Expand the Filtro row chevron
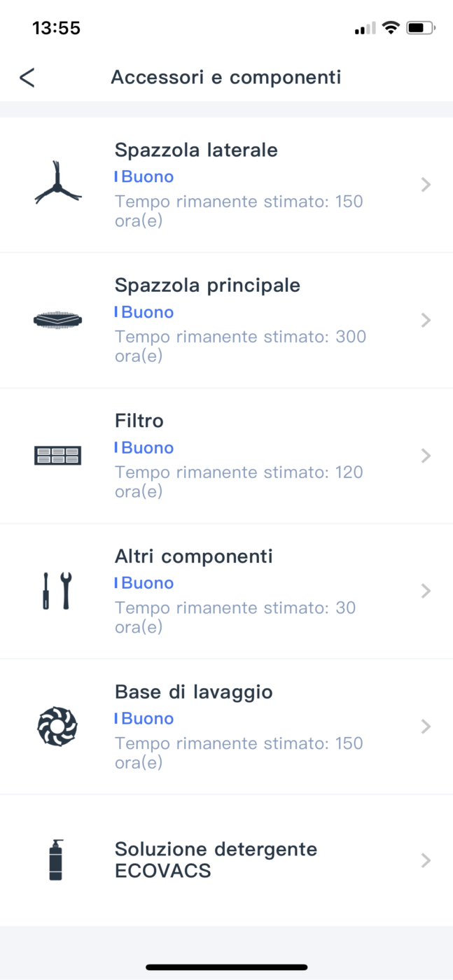 click(x=426, y=456)
